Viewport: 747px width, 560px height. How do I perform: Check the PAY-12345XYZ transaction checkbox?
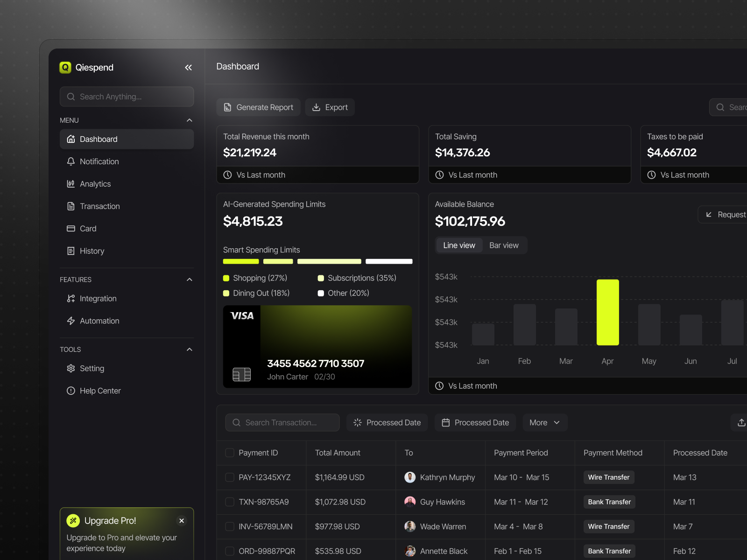pos(230,477)
